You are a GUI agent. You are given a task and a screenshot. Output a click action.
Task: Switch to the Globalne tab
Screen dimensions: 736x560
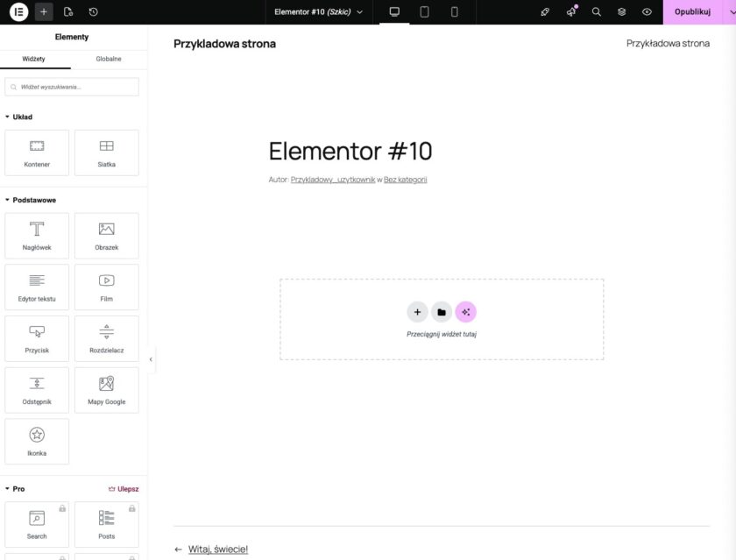(109, 59)
